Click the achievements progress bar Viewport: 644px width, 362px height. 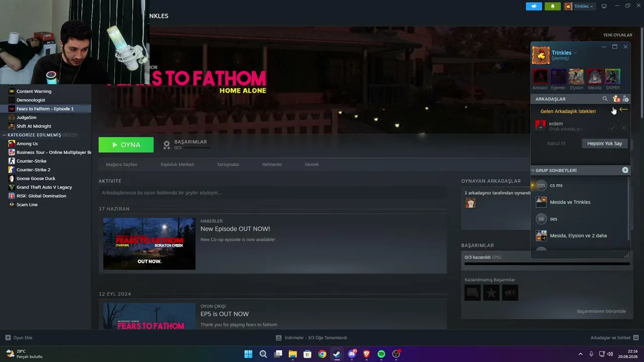tap(547, 263)
